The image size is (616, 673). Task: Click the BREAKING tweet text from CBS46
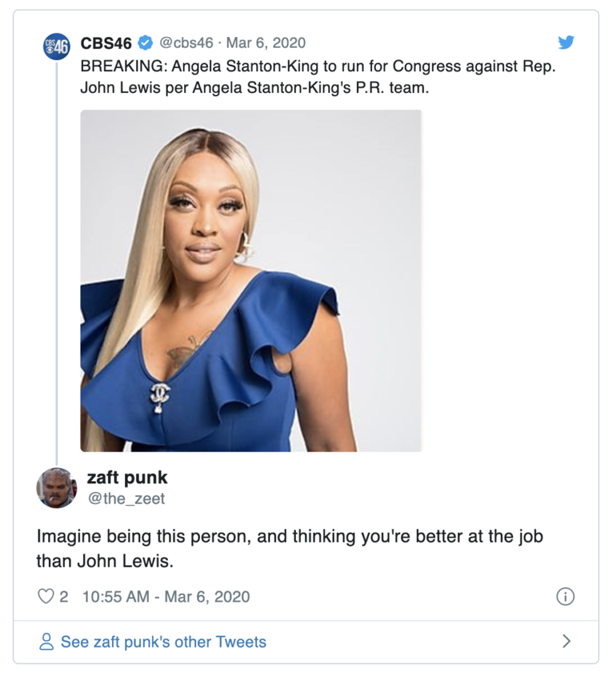[x=318, y=77]
